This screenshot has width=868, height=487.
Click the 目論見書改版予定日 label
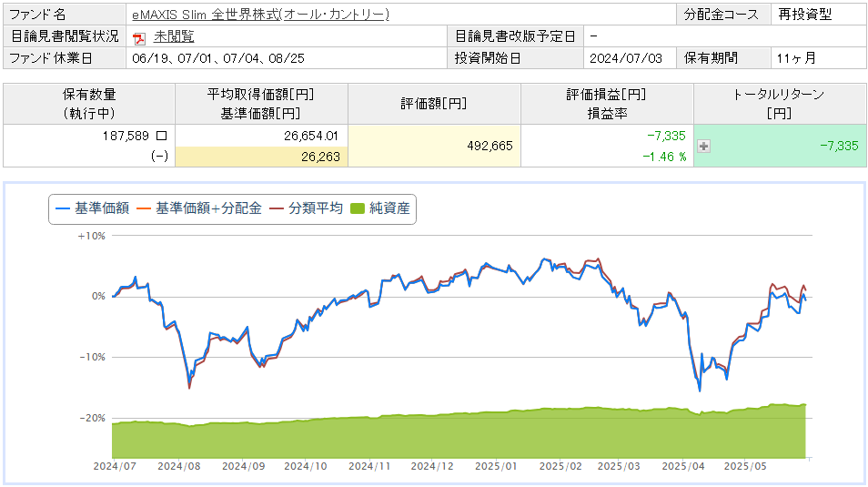click(x=515, y=36)
